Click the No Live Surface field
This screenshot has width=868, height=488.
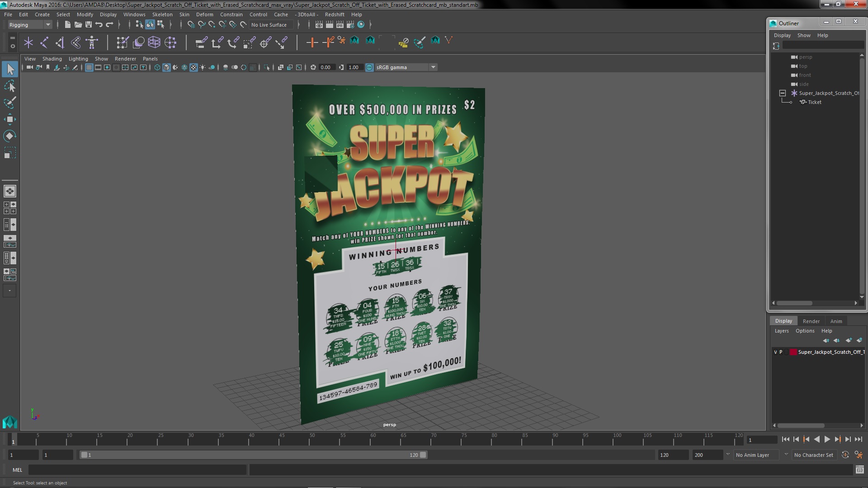(x=271, y=25)
